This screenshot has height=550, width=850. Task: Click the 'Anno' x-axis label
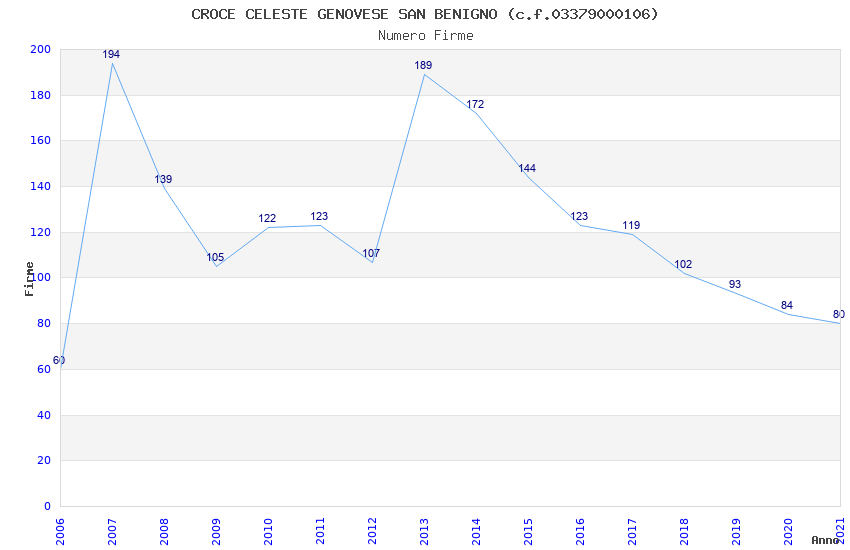pos(825,540)
